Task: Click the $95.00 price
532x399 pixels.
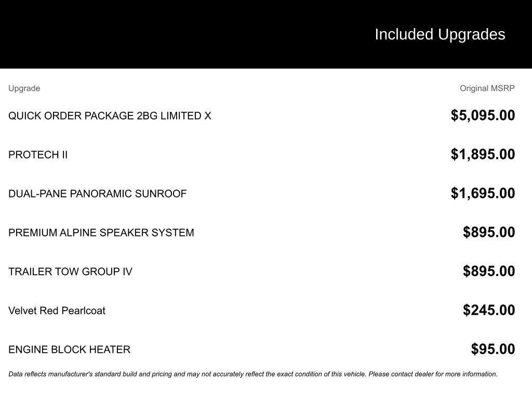Action: (x=493, y=349)
